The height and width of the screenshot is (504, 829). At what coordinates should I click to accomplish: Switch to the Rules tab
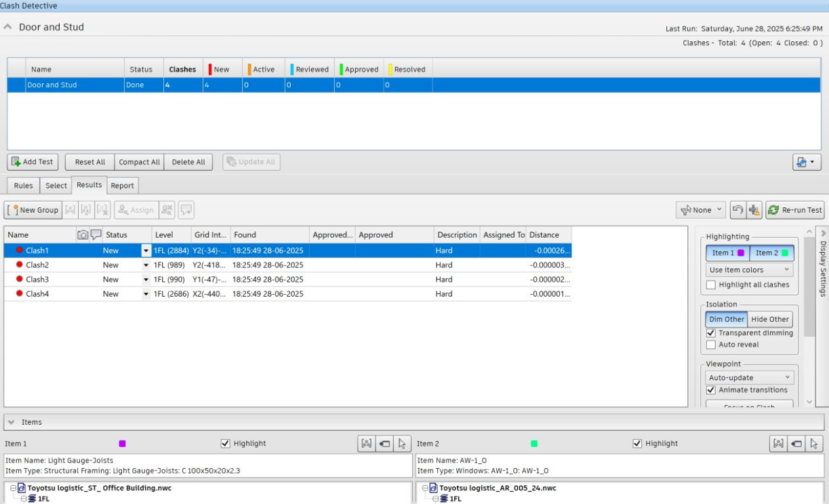click(x=24, y=186)
